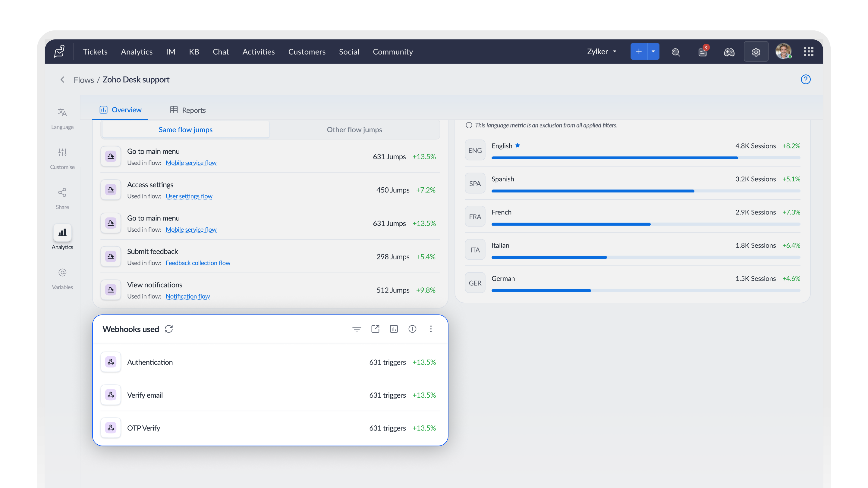Open the IM menu

171,52
